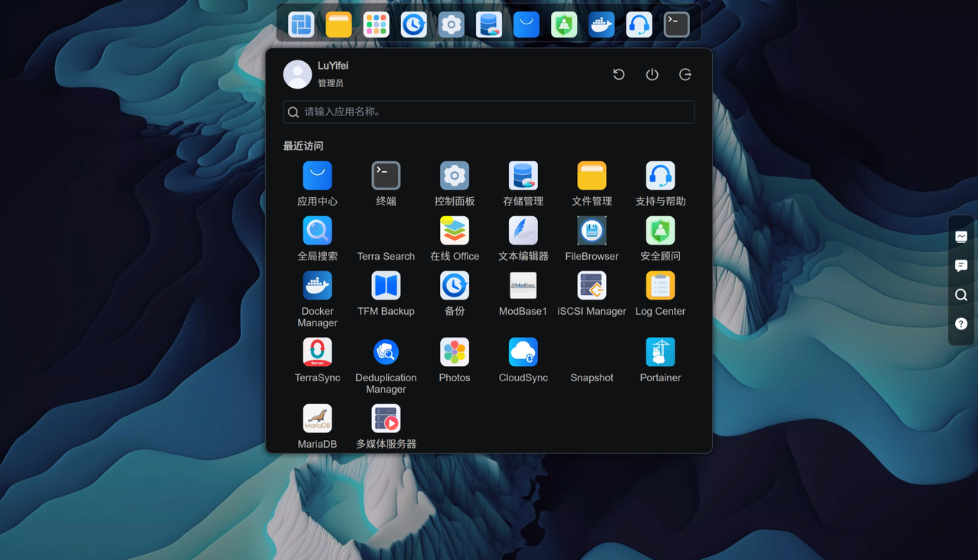
Task: Open 安全顾问 in the launcher grid
Action: click(x=660, y=231)
